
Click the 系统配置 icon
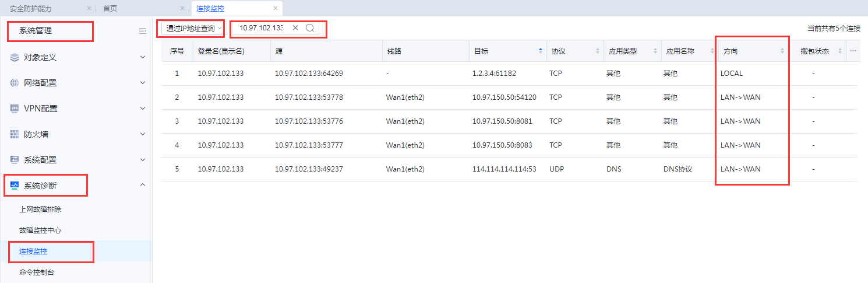click(x=15, y=159)
